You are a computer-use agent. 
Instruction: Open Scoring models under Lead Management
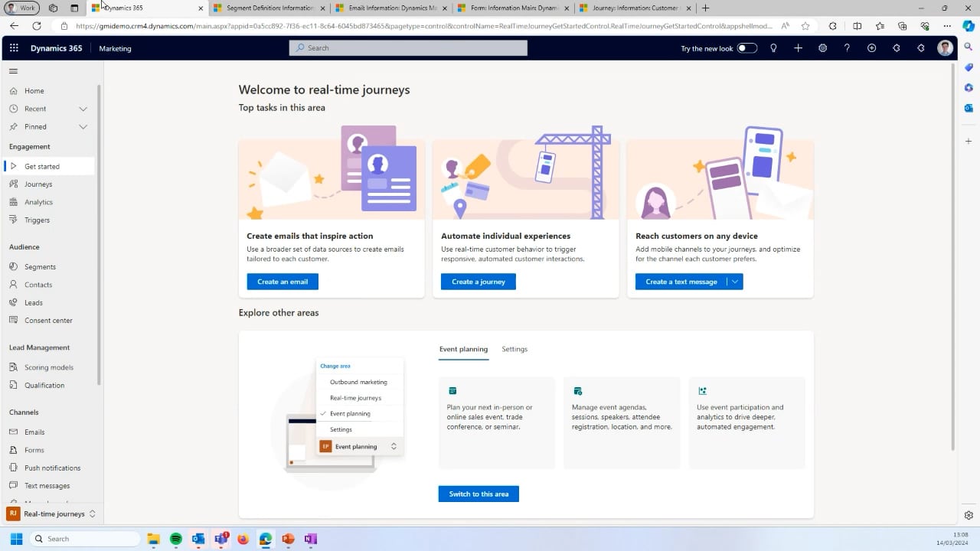[48, 367]
